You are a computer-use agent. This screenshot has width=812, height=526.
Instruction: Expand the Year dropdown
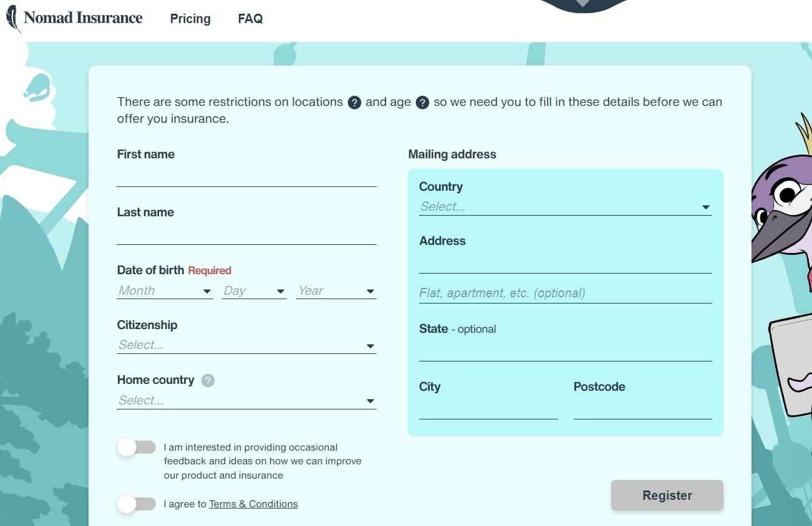pyautogui.click(x=336, y=291)
